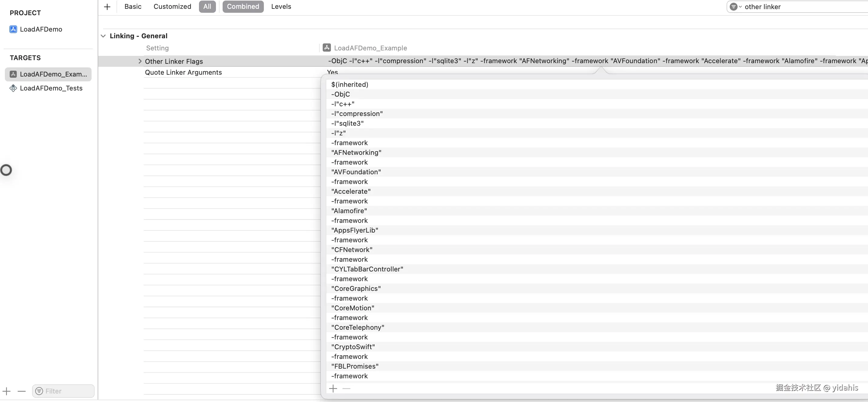Select the LoadAFDemo_Tests target icon
868x402 pixels.
tap(13, 88)
